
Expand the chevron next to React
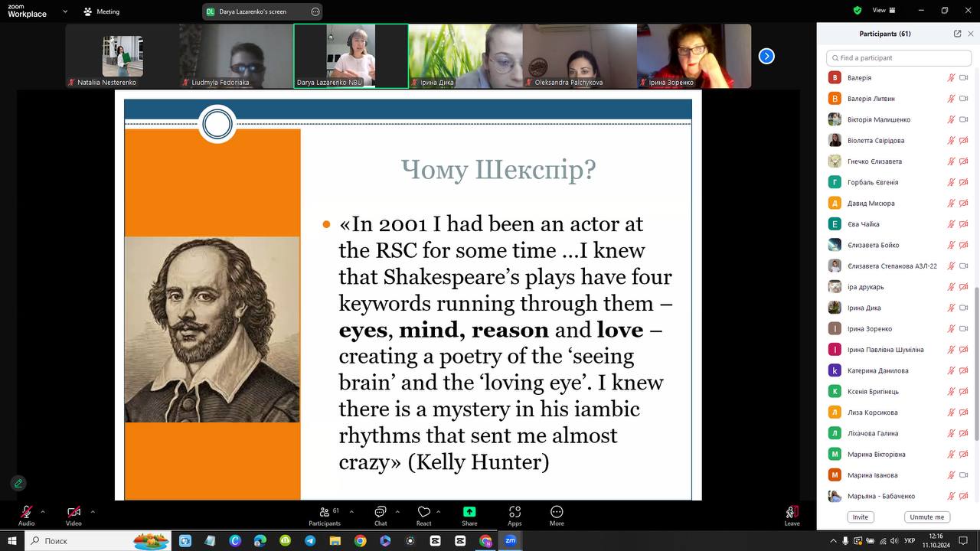(438, 511)
